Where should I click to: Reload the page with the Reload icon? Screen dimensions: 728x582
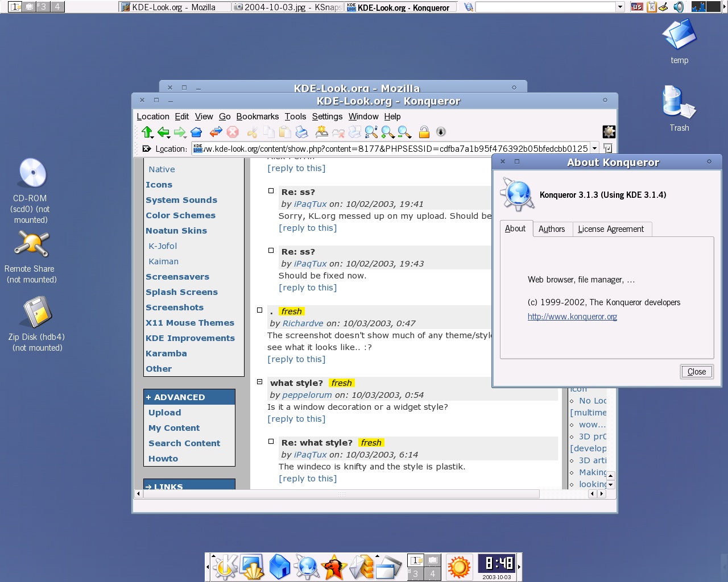point(216,132)
